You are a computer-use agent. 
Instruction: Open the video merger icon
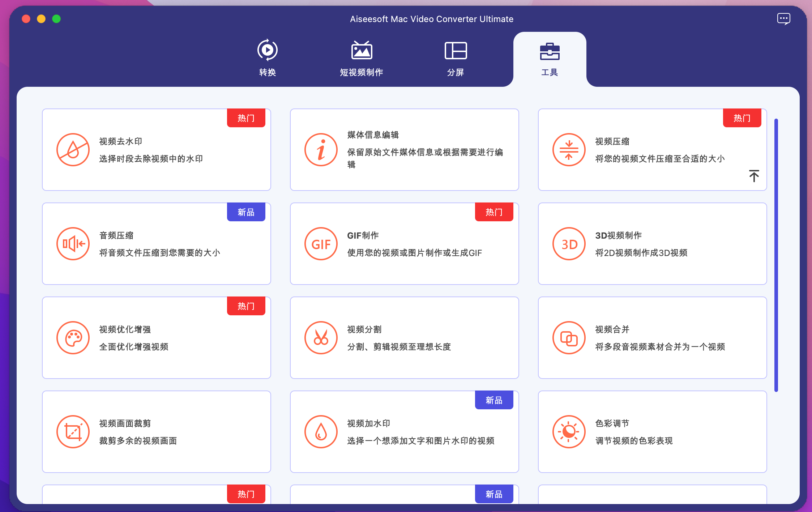(569, 338)
